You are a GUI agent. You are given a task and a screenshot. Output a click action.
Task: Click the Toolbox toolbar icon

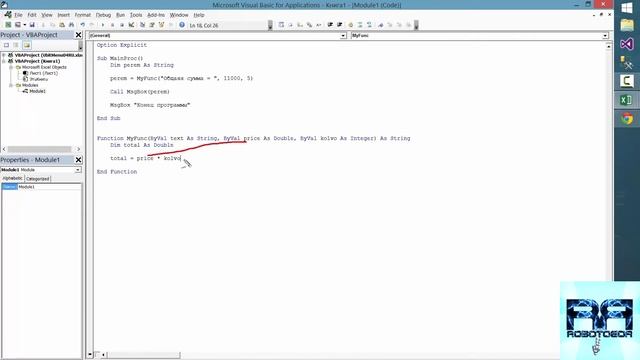171,25
